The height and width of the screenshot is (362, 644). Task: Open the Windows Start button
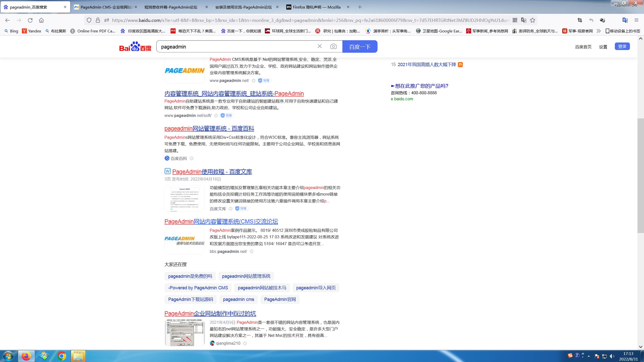[8, 356]
